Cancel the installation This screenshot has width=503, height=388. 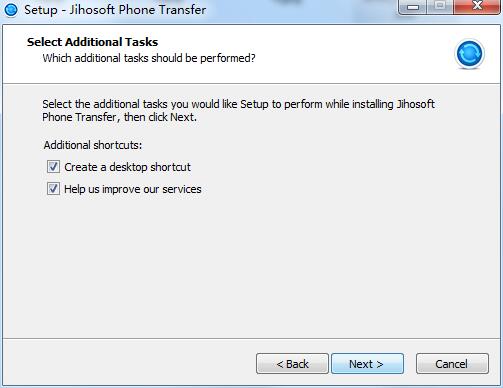tap(452, 364)
